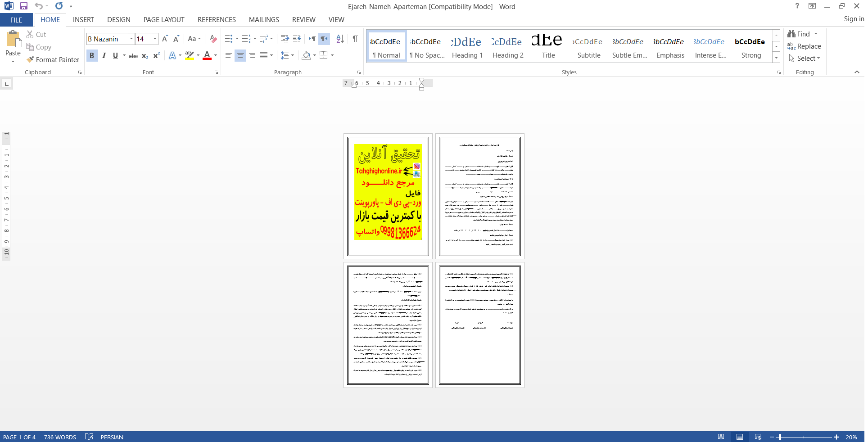Collapse the ribbon with the arrow

[x=857, y=72]
